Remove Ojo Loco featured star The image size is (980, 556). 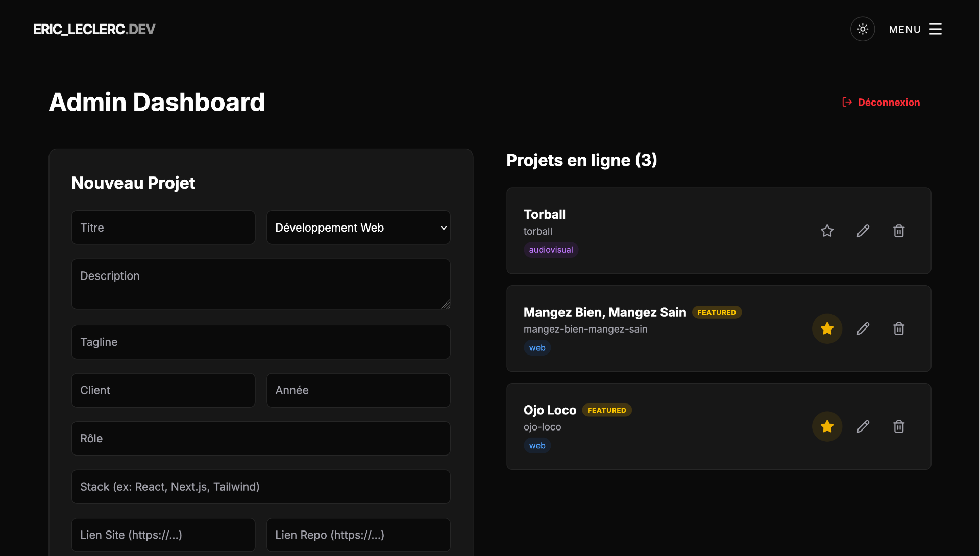tap(827, 427)
